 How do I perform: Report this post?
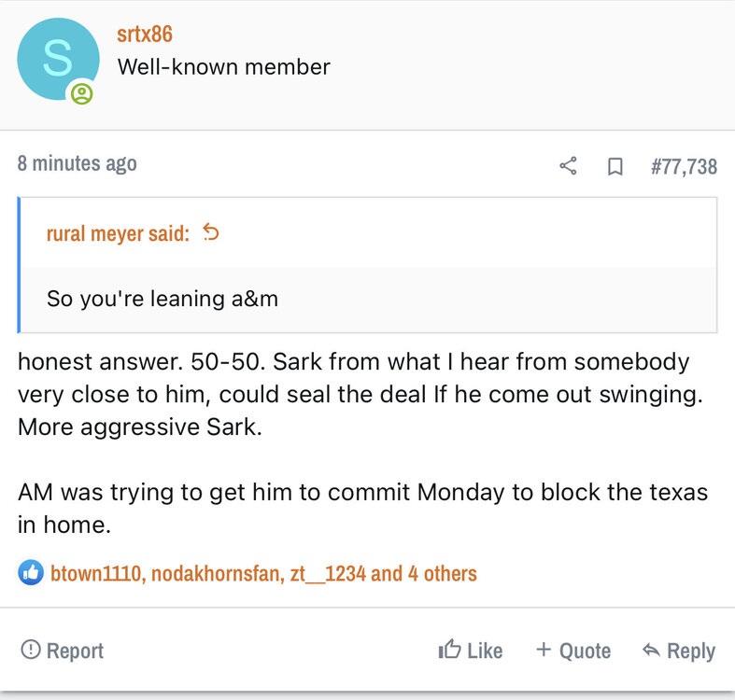click(x=62, y=651)
